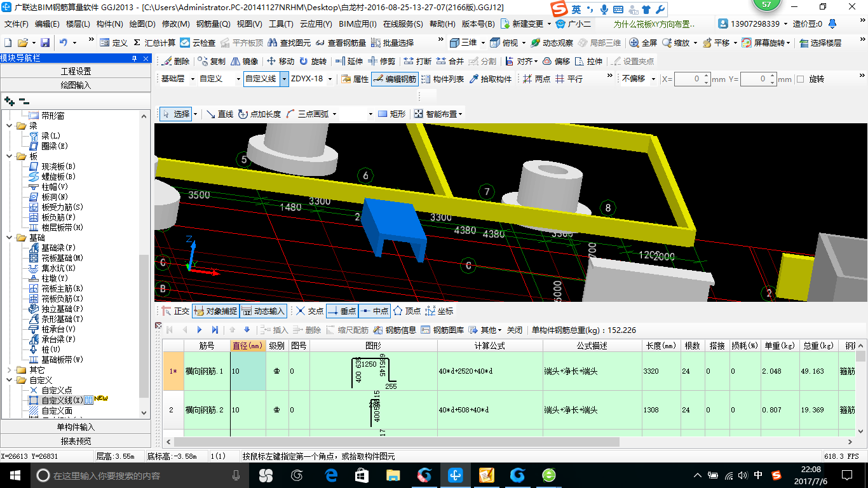Image resolution: width=868 pixels, height=488 pixels.
Task: Click the 删除 (delete) tool icon
Action: (175, 62)
